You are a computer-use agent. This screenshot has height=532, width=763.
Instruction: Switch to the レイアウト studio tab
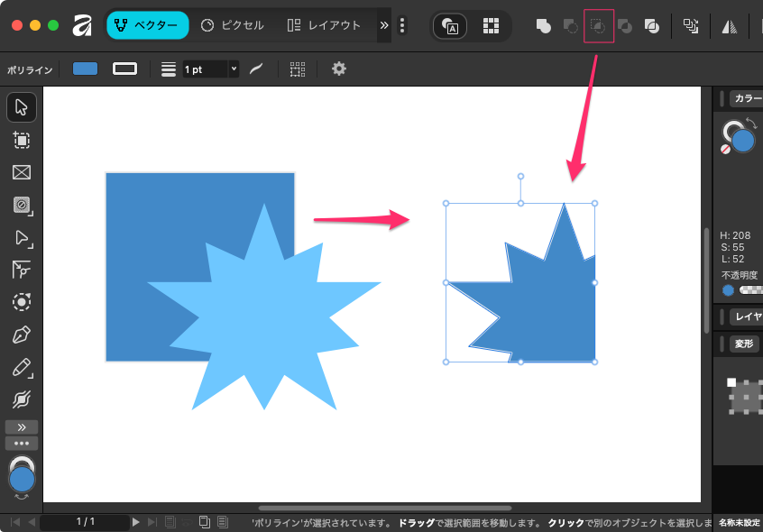[324, 25]
